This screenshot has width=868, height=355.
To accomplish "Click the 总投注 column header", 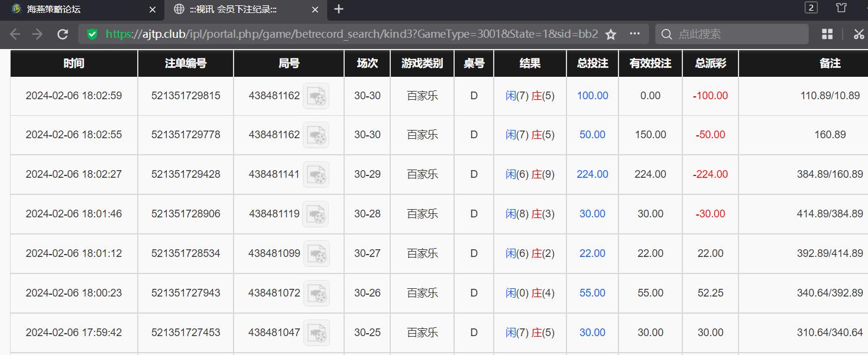I will 592,63.
